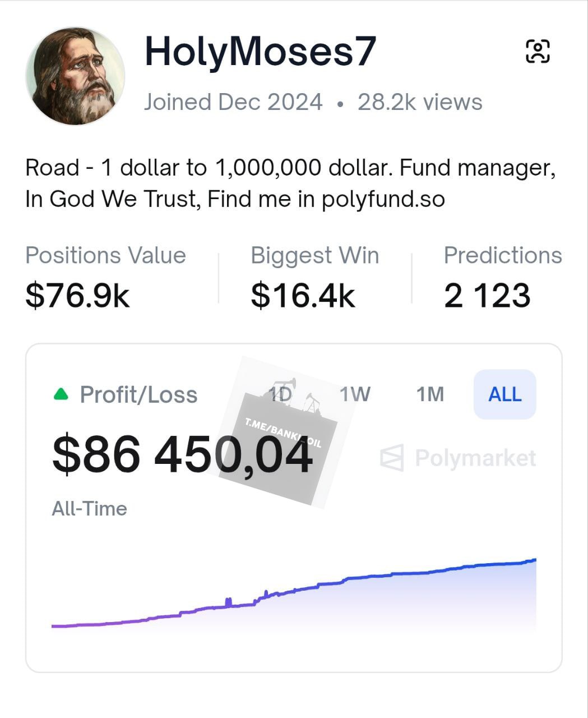This screenshot has width=588, height=718.
Task: Select the ALL time range tab
Action: tap(504, 394)
